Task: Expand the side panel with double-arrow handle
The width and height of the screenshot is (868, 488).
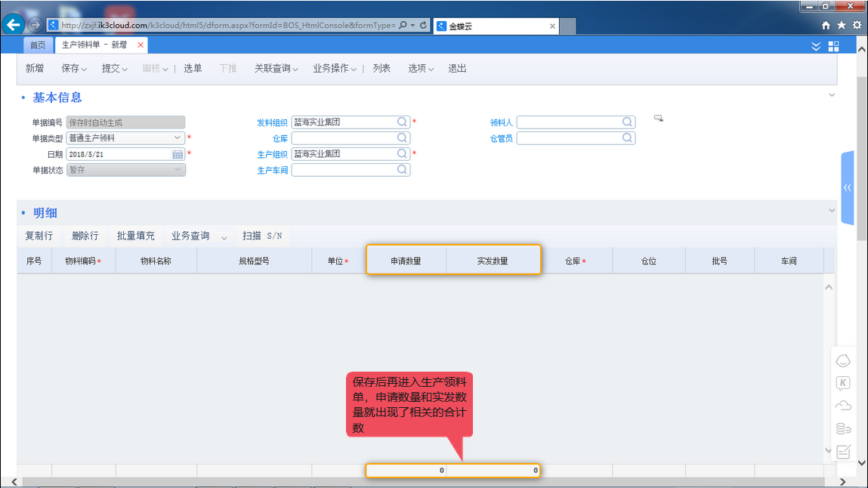Action: tap(848, 188)
